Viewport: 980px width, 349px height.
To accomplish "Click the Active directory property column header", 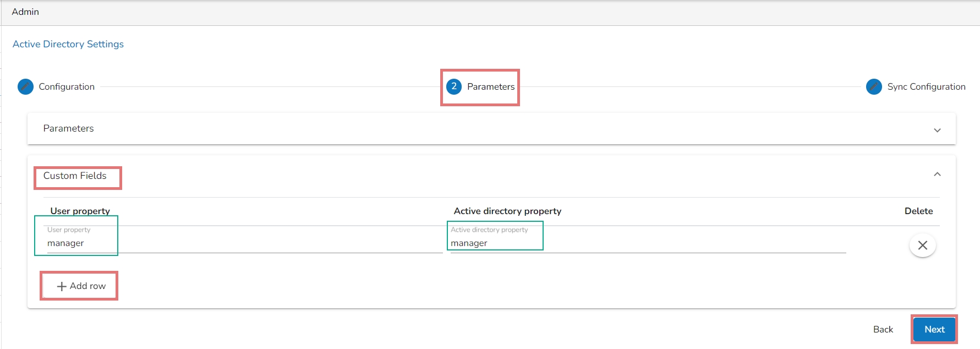I will point(507,211).
